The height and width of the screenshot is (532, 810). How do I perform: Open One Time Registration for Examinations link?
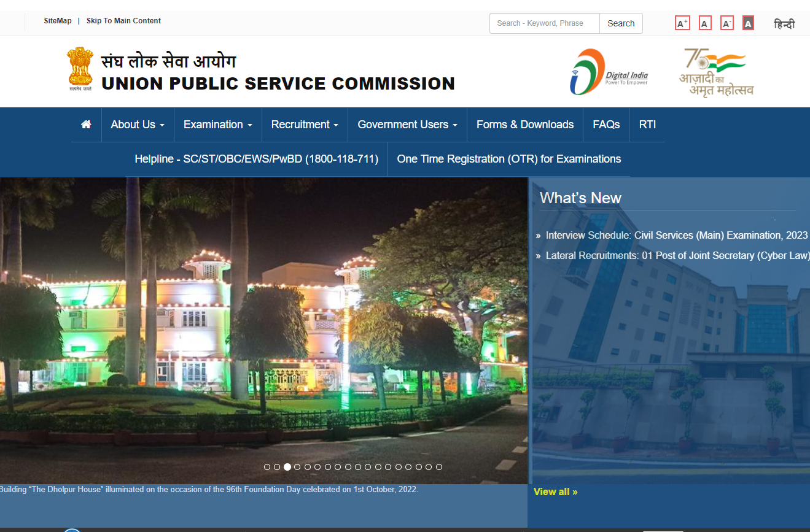click(509, 159)
